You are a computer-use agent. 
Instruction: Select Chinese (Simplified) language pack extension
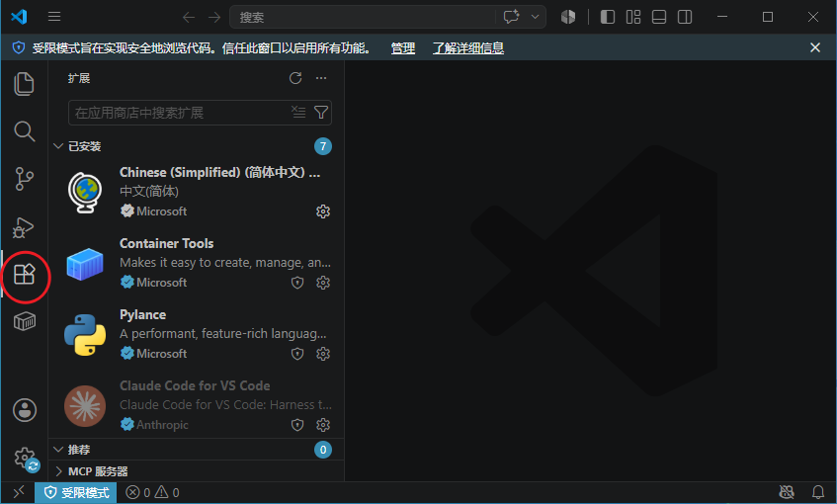pos(197,190)
